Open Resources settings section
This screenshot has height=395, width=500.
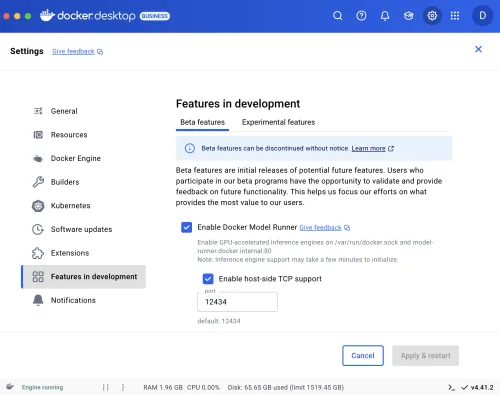tap(83, 135)
